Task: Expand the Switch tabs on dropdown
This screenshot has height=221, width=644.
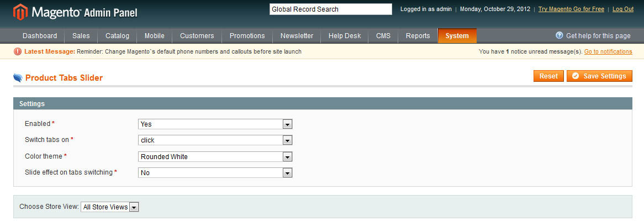Action: pos(214,140)
